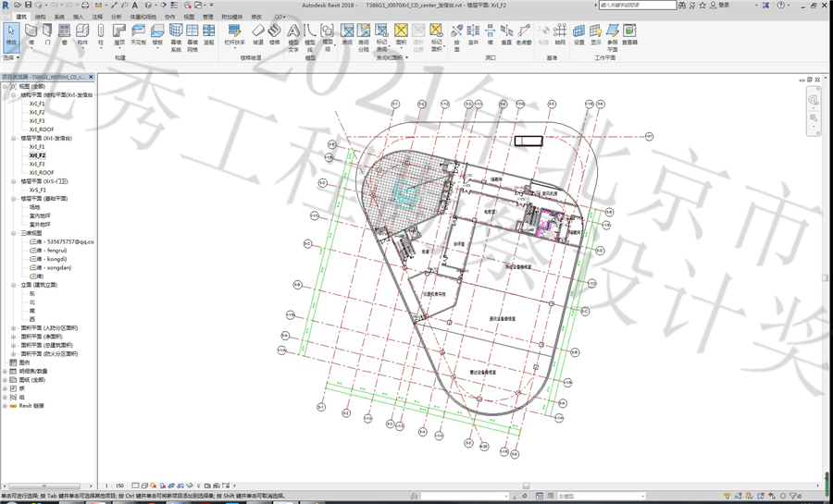Open the XrS_F1 floor plan view
Image resolution: width=833 pixels, height=504 pixels.
coord(38,190)
